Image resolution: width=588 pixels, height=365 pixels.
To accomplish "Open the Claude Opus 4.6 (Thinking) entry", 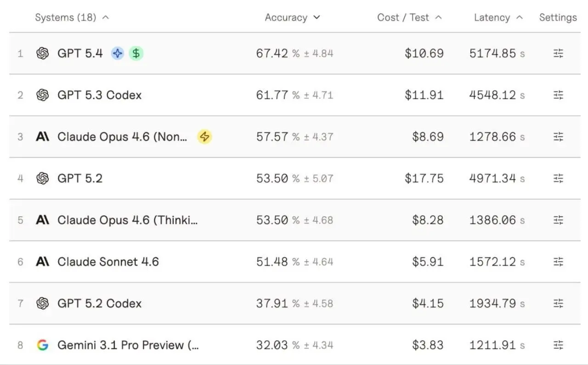I will [x=127, y=220].
